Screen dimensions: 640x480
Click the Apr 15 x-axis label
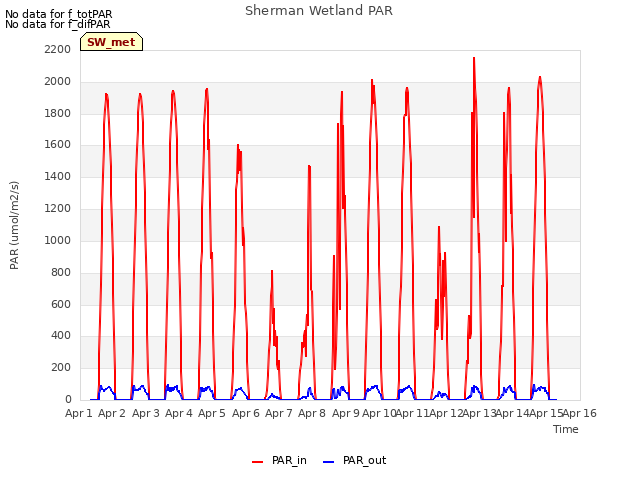546,413
